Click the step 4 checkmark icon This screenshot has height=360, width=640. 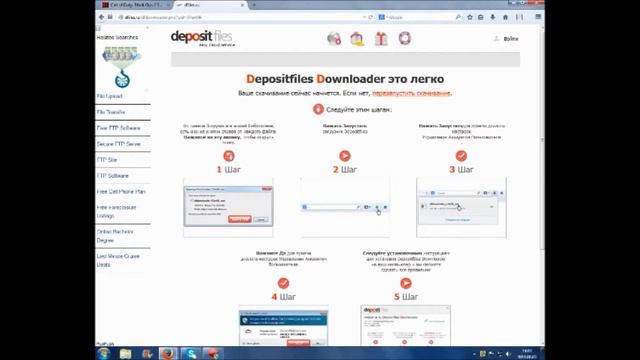[x=283, y=283]
